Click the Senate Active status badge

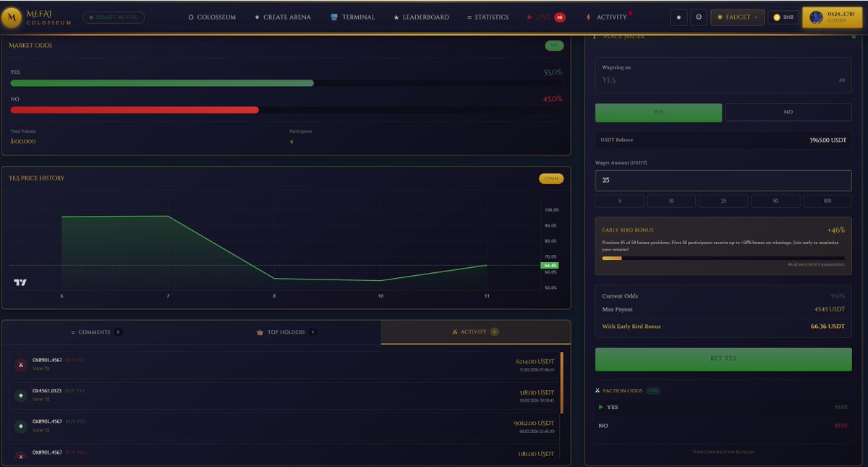[x=114, y=17]
